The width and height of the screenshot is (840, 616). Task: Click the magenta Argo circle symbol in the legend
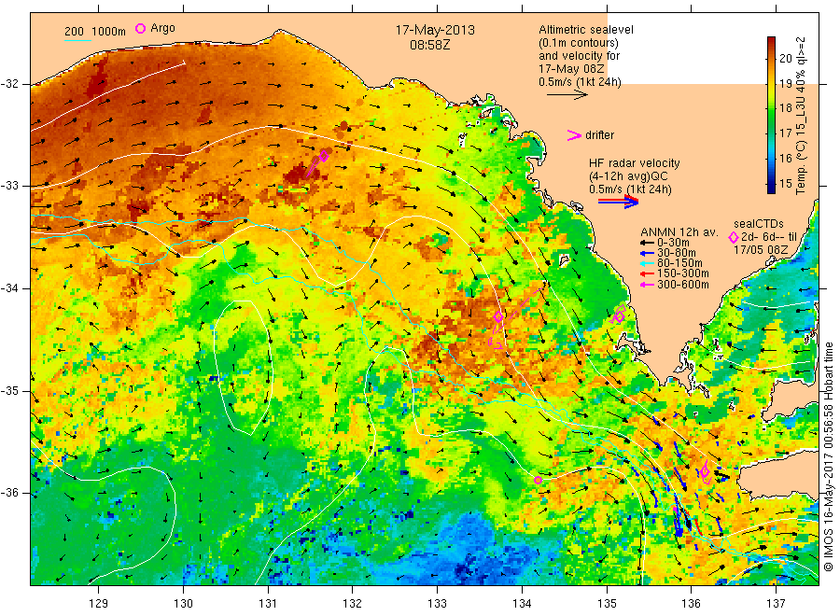pyautogui.click(x=140, y=28)
